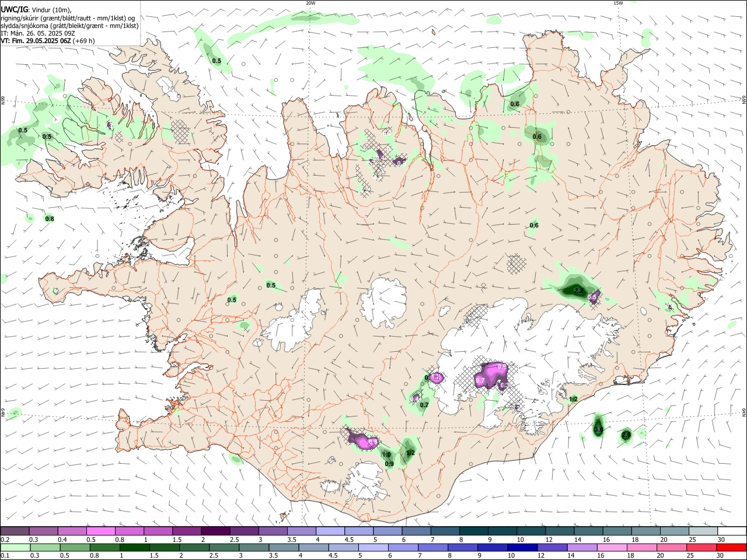Select upper legend 3–3.5 violet swatch
This screenshot has height=560, width=747.
(x=273, y=531)
